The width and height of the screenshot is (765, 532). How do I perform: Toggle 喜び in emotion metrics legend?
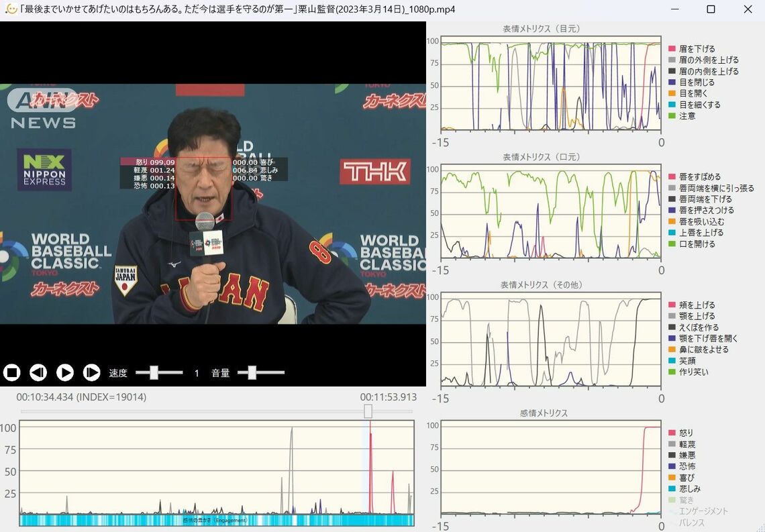click(681, 478)
